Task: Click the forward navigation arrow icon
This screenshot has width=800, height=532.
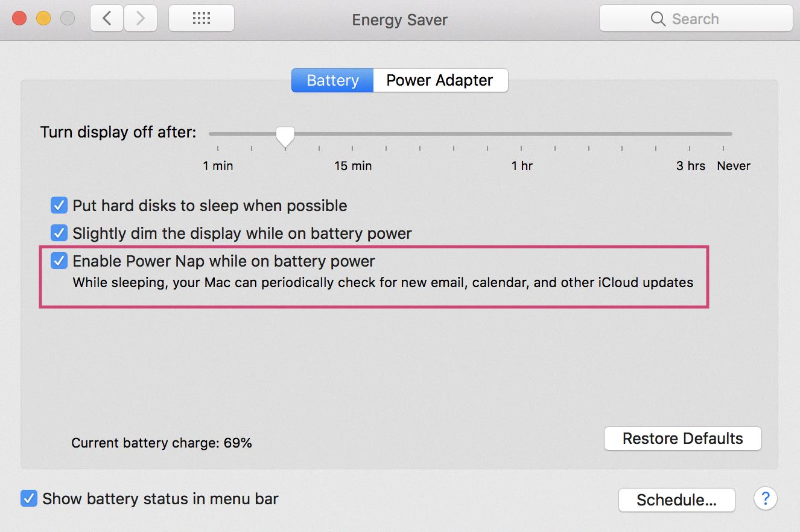Action: click(x=140, y=18)
